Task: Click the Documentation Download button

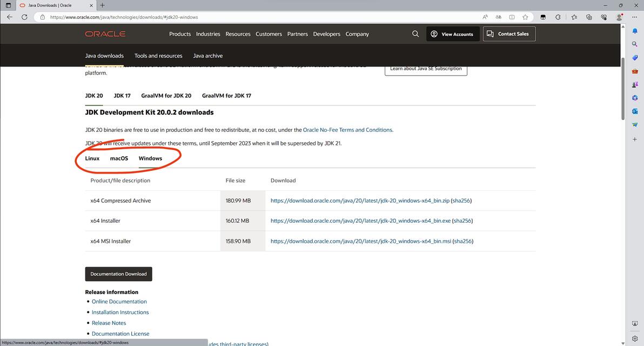Action: (x=119, y=274)
